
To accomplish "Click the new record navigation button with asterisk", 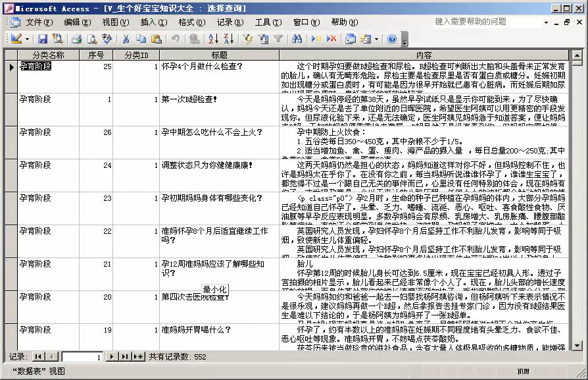I will [139, 357].
